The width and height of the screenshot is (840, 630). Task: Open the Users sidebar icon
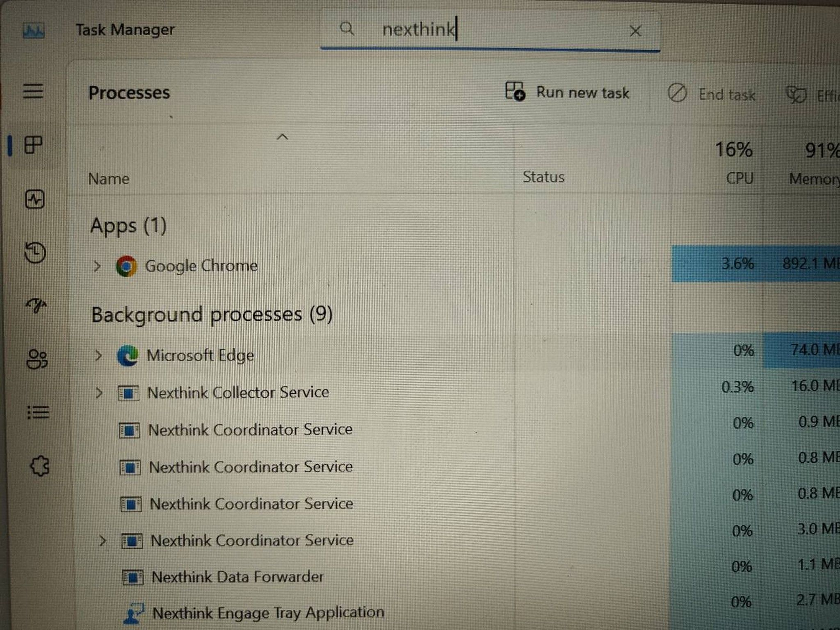37,359
